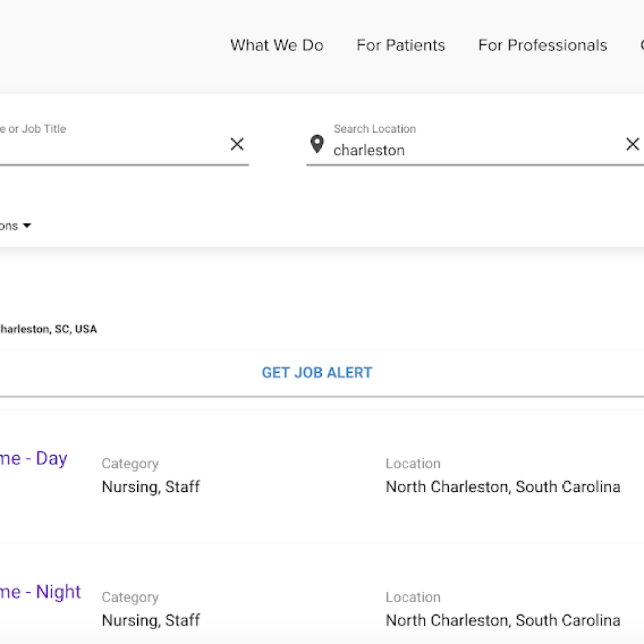644x644 pixels.
Task: Click the location pin icon
Action: 317,144
